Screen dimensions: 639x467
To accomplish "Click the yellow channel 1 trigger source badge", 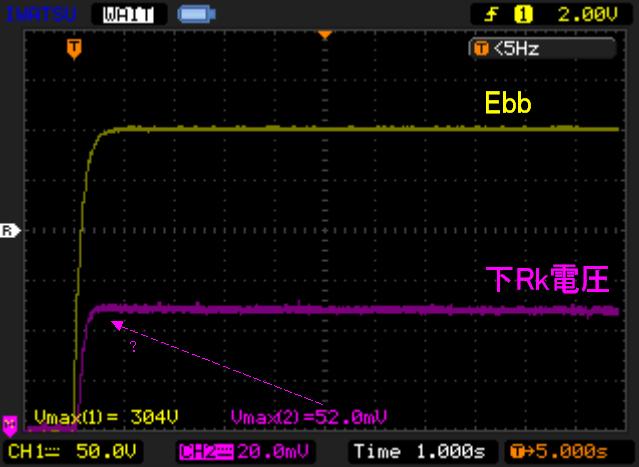I will [523, 15].
